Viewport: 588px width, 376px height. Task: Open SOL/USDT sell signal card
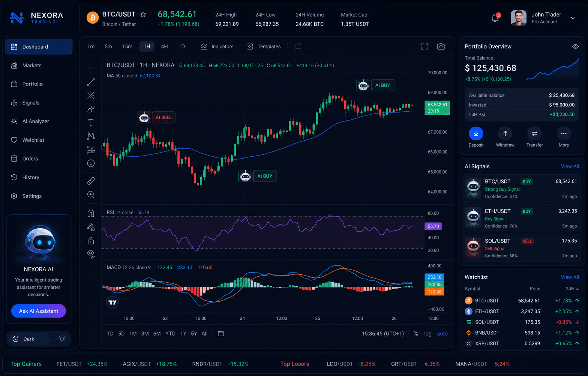tap(522, 248)
